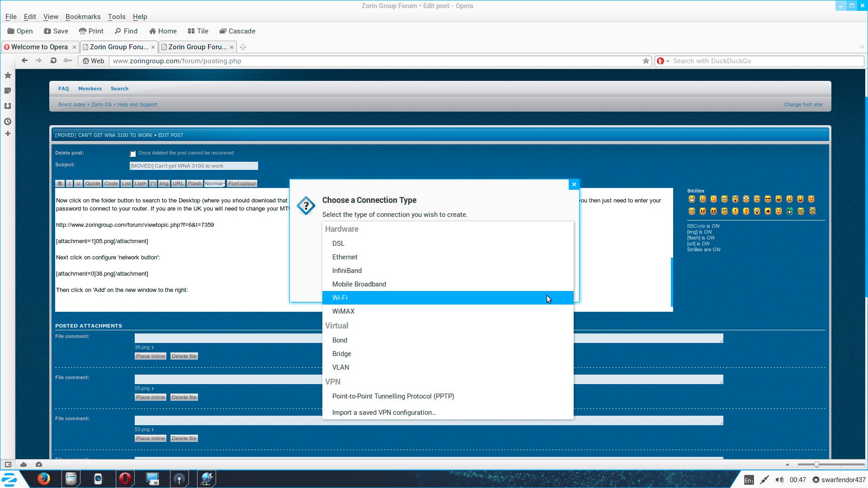Click the browser Reload button

coord(53,61)
